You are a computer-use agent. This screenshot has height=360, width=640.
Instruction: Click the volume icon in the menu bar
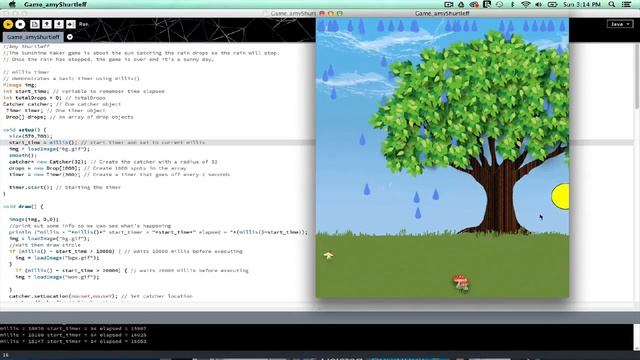pyautogui.click(x=538, y=4)
